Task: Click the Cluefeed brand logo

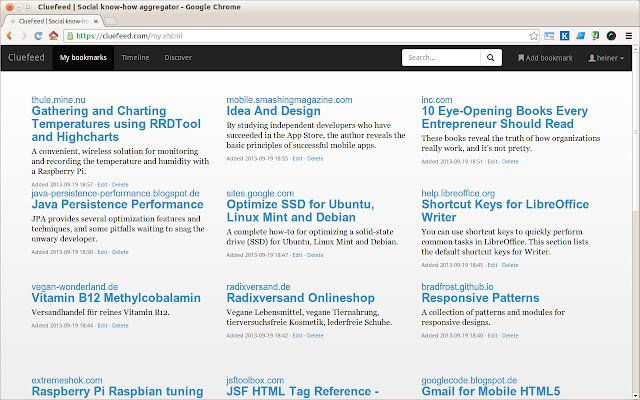Action: (26, 58)
